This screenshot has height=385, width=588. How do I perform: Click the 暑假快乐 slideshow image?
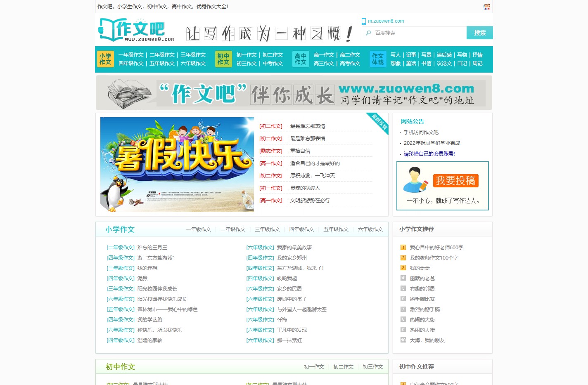[177, 165]
